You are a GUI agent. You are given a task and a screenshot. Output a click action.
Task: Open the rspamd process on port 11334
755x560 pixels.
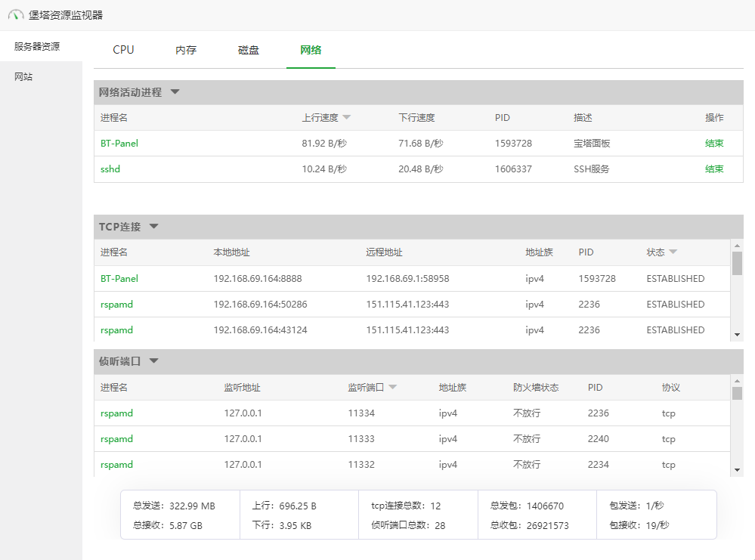[x=116, y=413]
